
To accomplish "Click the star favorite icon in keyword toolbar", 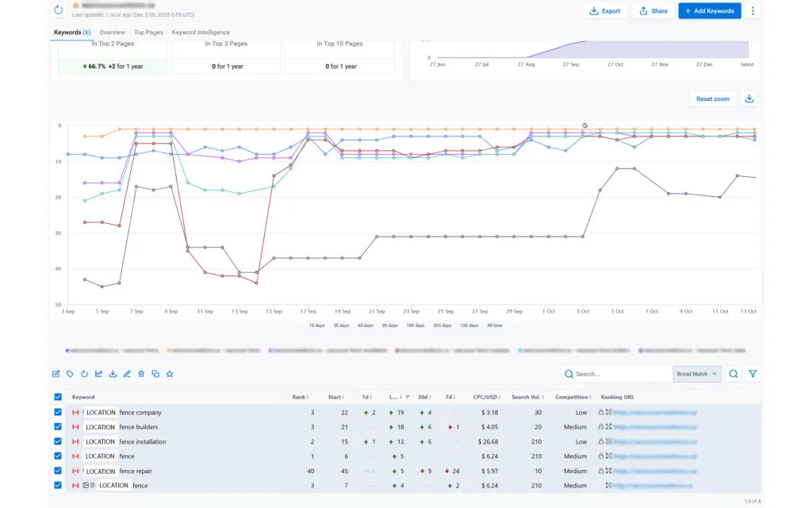I will 170,374.
